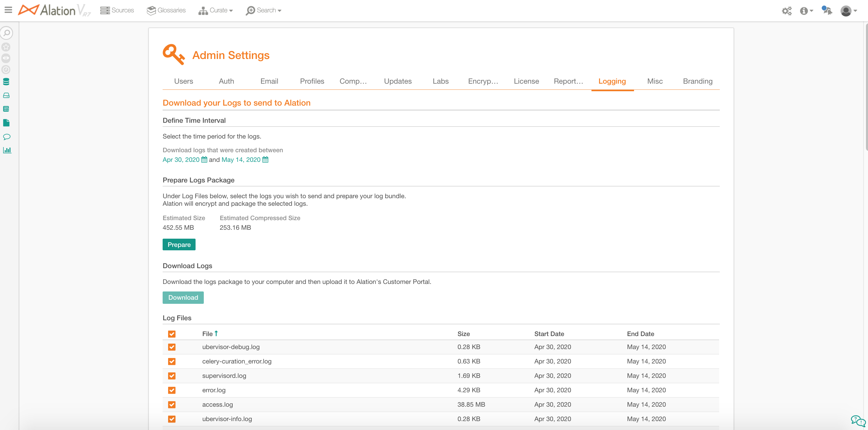Switch to the Misc tab

[x=655, y=81]
